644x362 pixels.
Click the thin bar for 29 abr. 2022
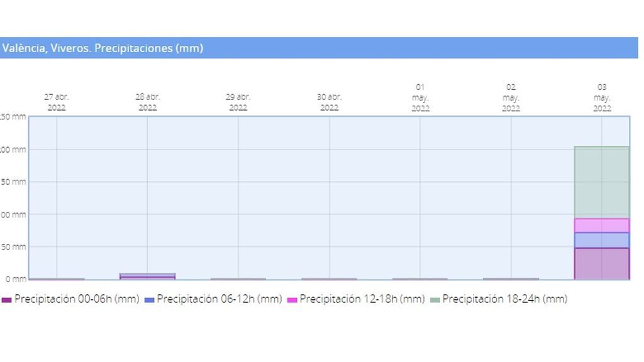(238, 278)
